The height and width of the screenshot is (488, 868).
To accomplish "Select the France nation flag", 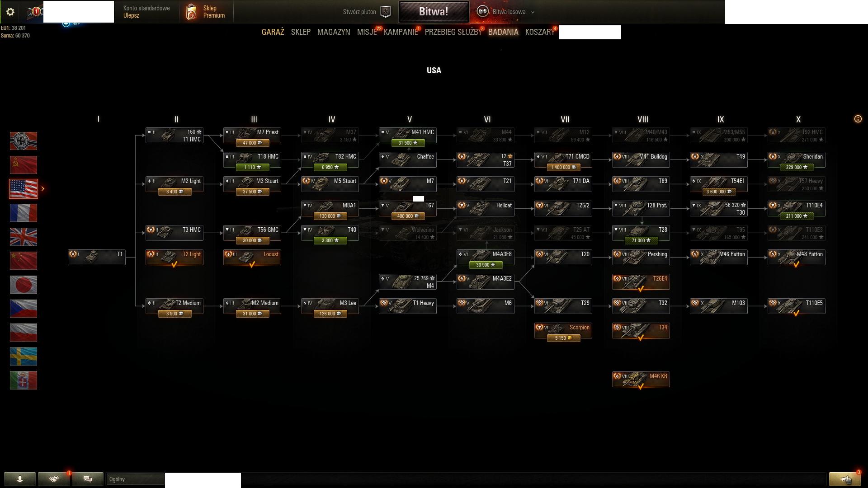I will [24, 213].
